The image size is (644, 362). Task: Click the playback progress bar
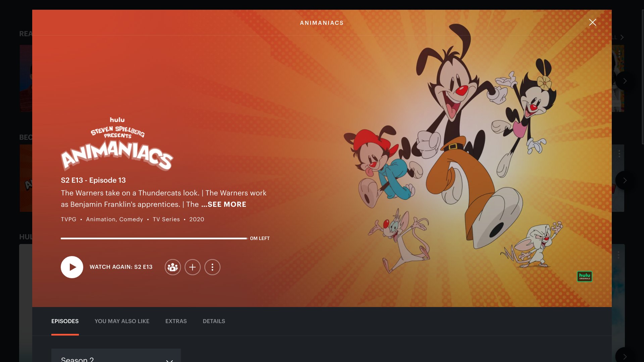[x=154, y=238]
